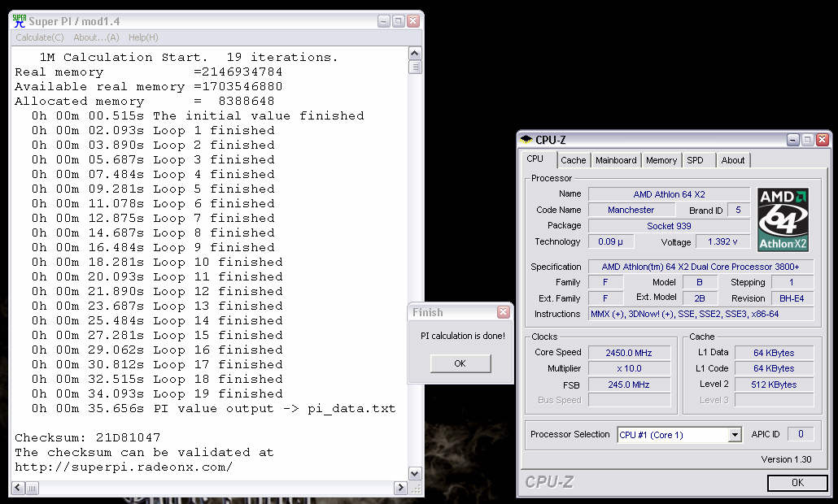This screenshot has height=504, width=838.
Task: Close the Super PI window
Action: [x=412, y=21]
